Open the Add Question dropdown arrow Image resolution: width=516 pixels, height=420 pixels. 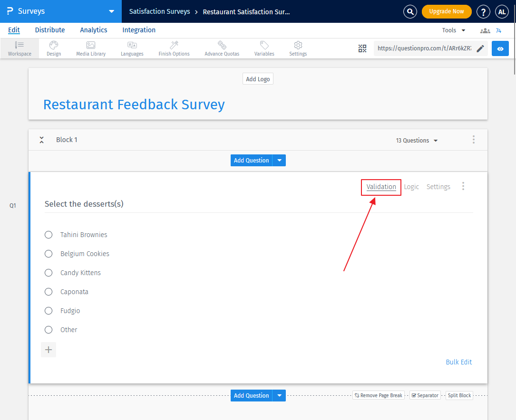coord(279,160)
